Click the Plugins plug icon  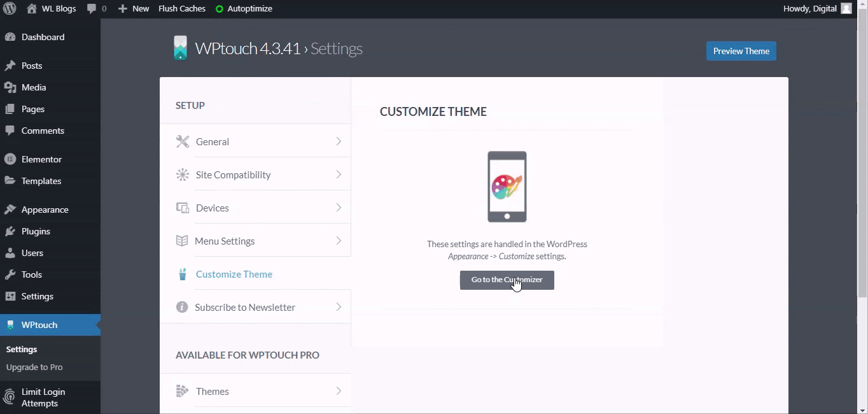(x=10, y=231)
